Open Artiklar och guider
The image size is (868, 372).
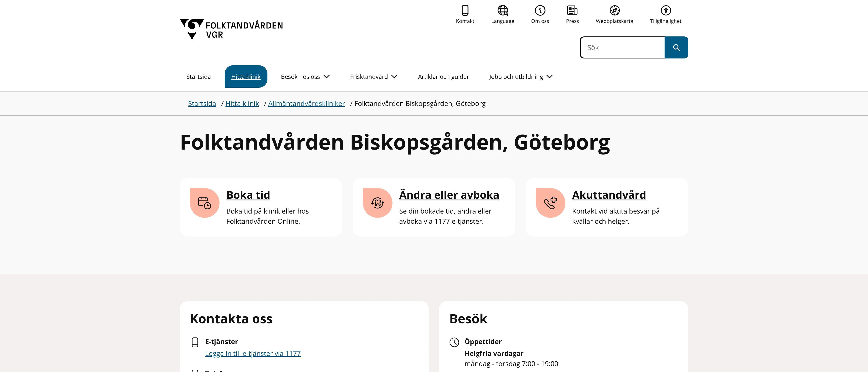tap(444, 77)
